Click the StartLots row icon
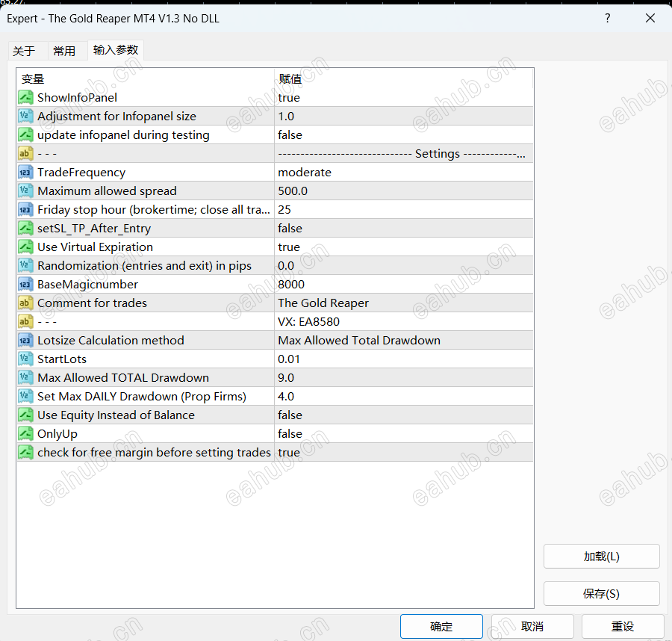Image resolution: width=672 pixels, height=641 pixels. click(x=25, y=359)
